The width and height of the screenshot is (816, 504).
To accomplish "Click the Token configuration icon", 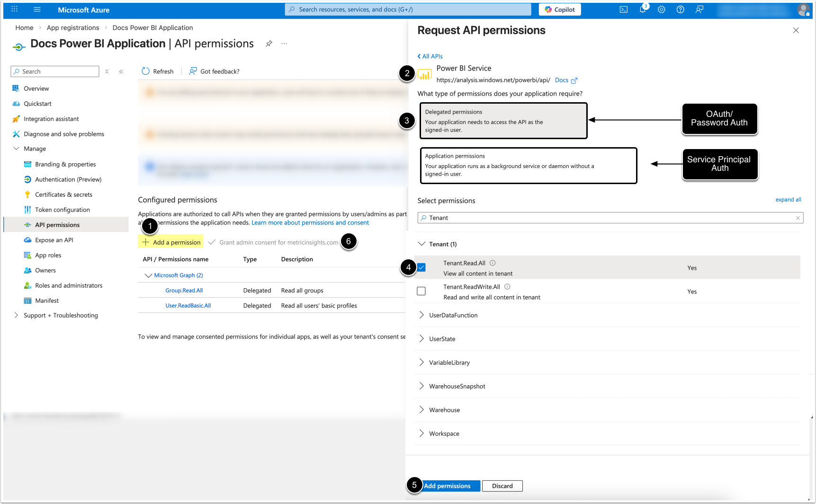I will coord(27,210).
